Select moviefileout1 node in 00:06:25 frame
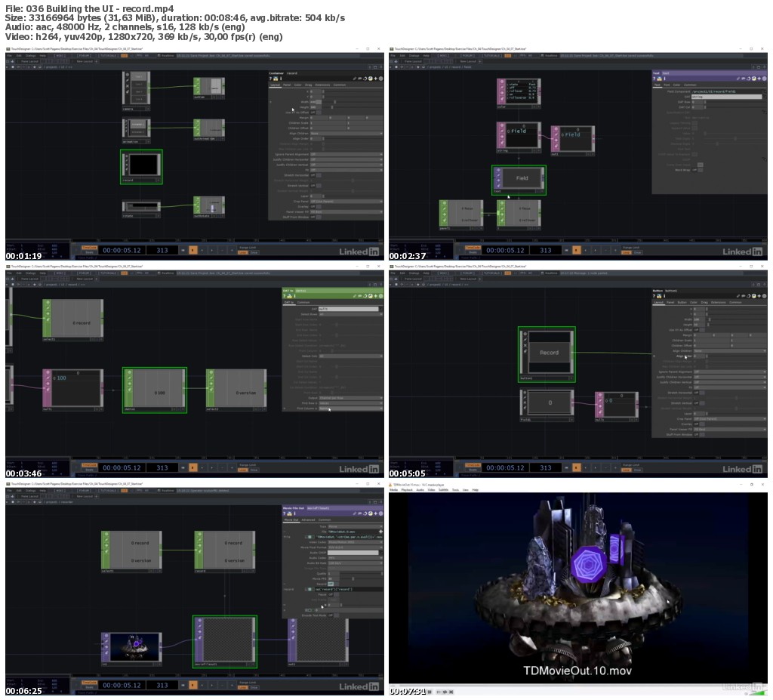 click(225, 642)
